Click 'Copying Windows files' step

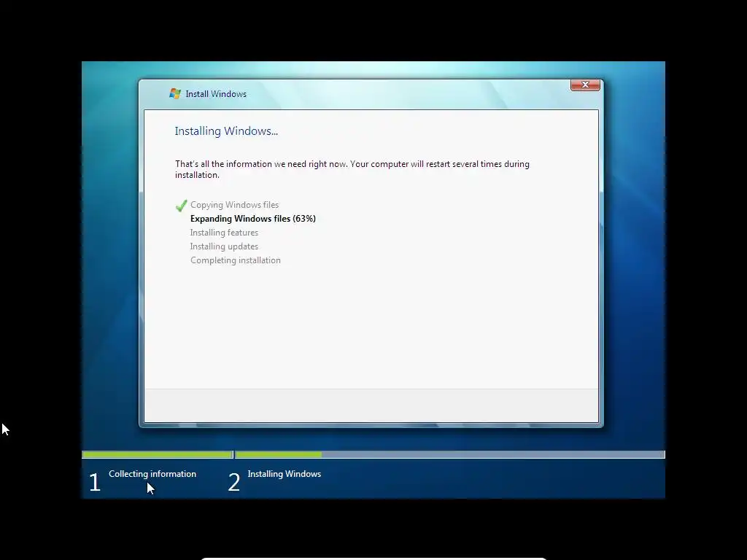pyautogui.click(x=234, y=205)
